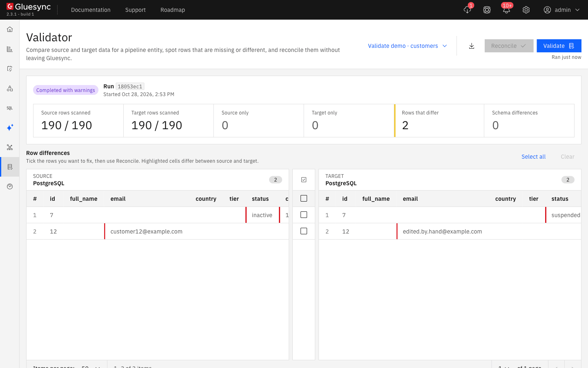Open the Reconcile dropdown
Viewport: 588px width, 368px height.
click(509, 46)
